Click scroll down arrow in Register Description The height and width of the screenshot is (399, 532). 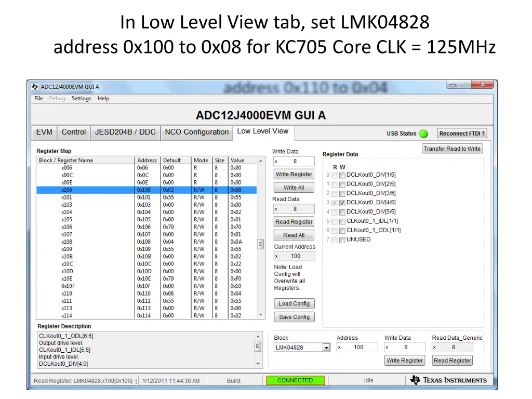tap(258, 364)
